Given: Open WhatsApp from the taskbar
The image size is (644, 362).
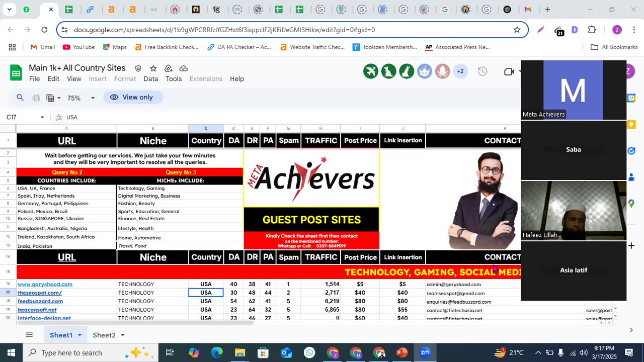Looking at the screenshot, I should click(309, 352).
